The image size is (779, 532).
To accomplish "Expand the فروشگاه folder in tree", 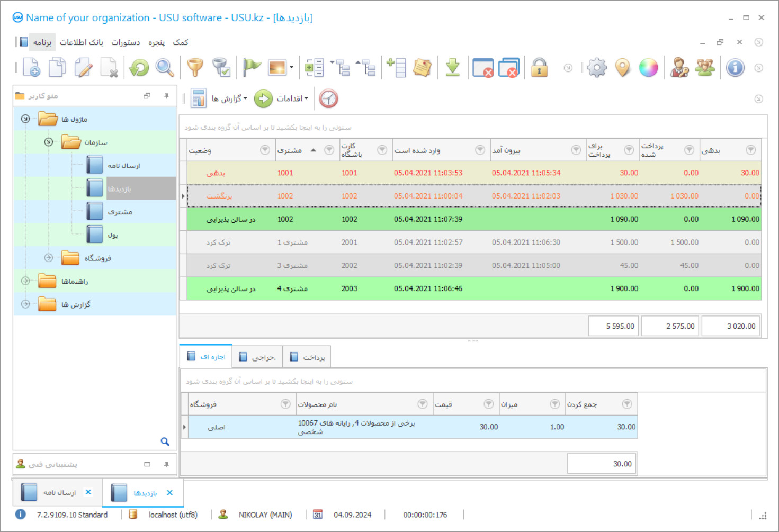I will pyautogui.click(x=49, y=258).
